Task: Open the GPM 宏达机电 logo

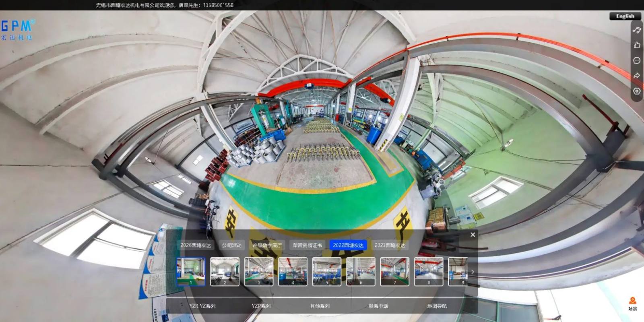Action: tap(17, 30)
